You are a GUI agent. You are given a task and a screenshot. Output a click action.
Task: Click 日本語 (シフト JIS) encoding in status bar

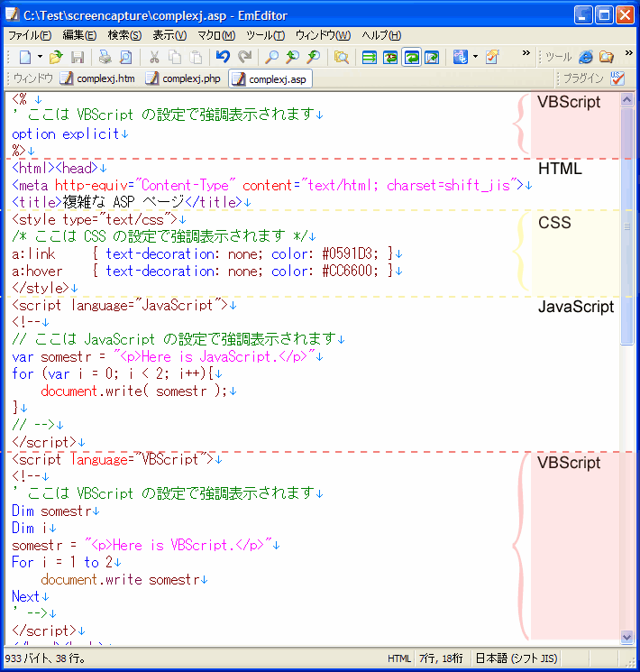(517, 658)
